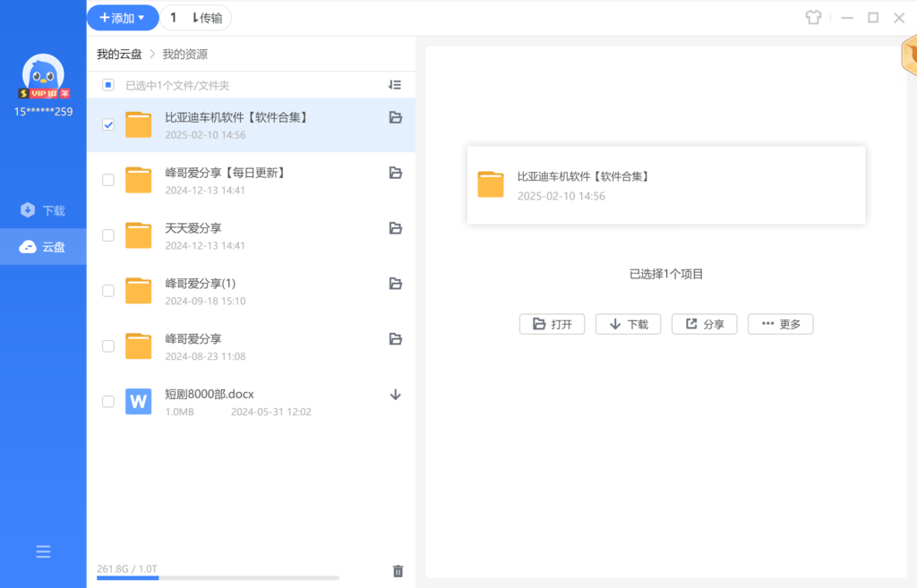Click the sort order icon
Image resolution: width=917 pixels, height=588 pixels.
(x=395, y=85)
